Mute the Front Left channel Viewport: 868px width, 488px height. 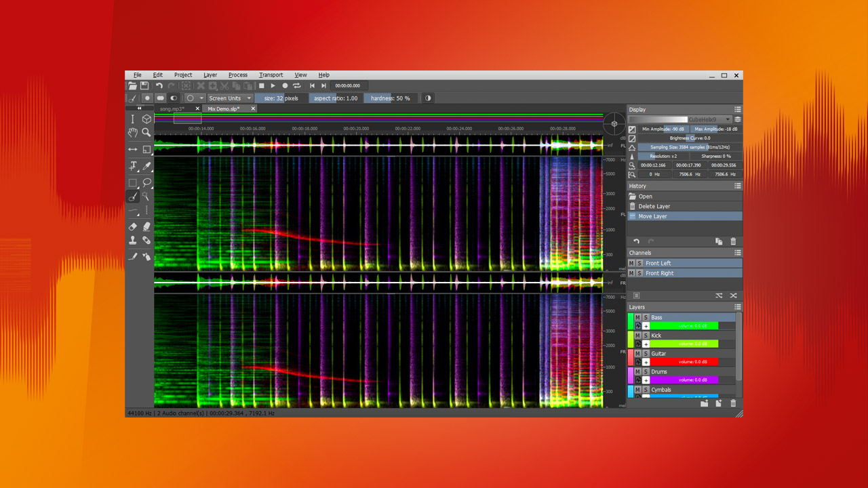click(x=631, y=263)
